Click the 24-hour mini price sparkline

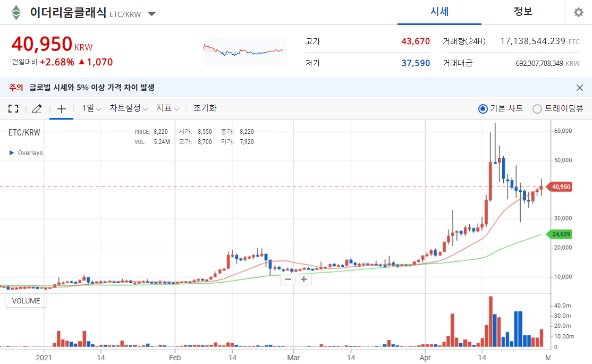[x=245, y=52]
